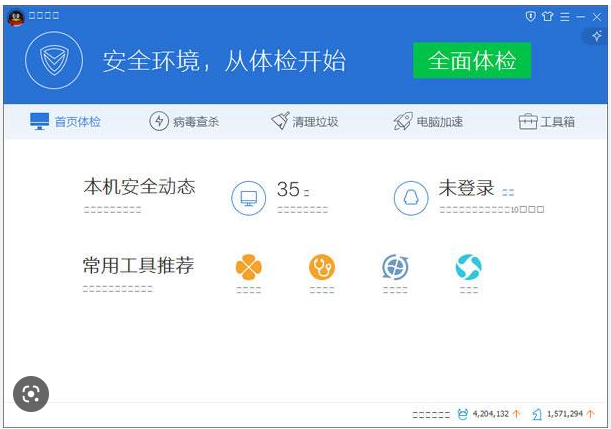The height and width of the screenshot is (429, 611).
Task: Click the bear icon beside 4,204,132
Action: click(x=463, y=414)
